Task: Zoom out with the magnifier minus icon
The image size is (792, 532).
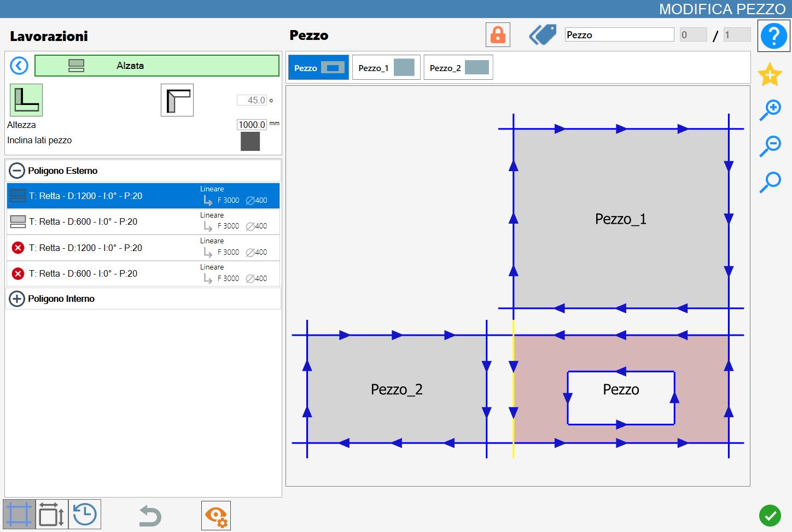Action: pyautogui.click(x=770, y=147)
